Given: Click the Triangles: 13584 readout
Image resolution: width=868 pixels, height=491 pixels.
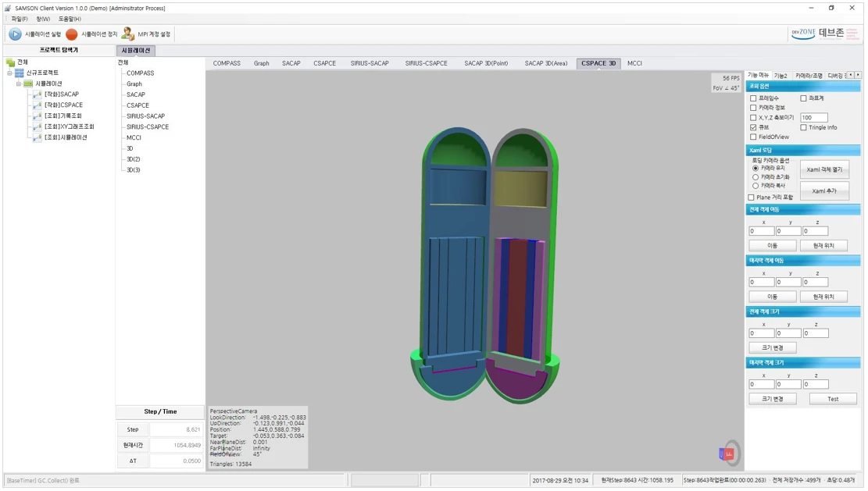Looking at the screenshot, I should (230, 464).
